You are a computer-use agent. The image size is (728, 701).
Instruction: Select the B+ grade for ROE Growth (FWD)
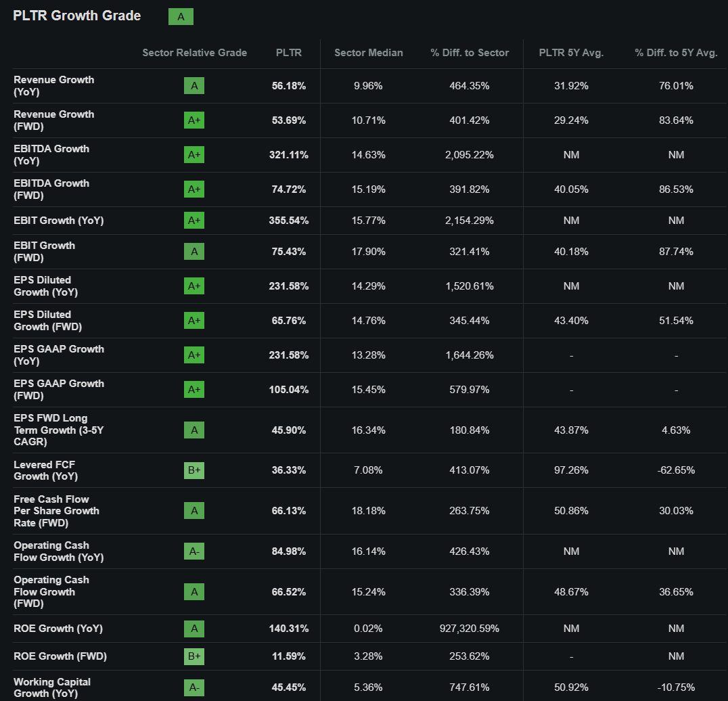194,655
